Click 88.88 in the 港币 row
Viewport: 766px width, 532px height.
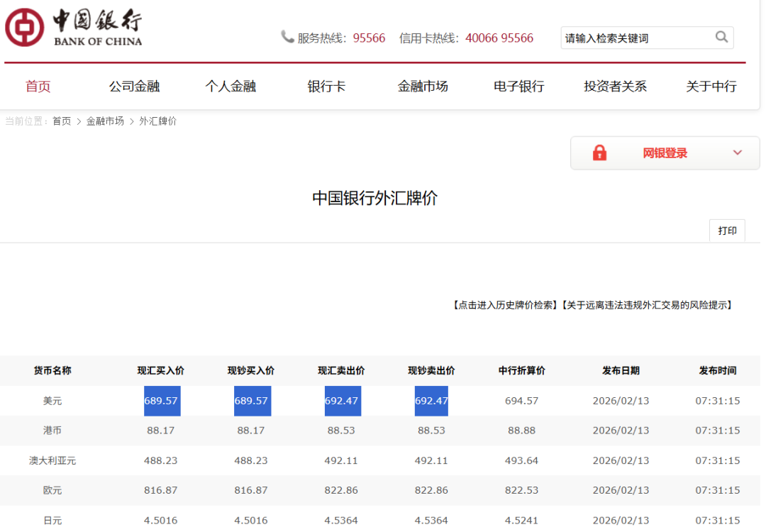click(x=522, y=431)
